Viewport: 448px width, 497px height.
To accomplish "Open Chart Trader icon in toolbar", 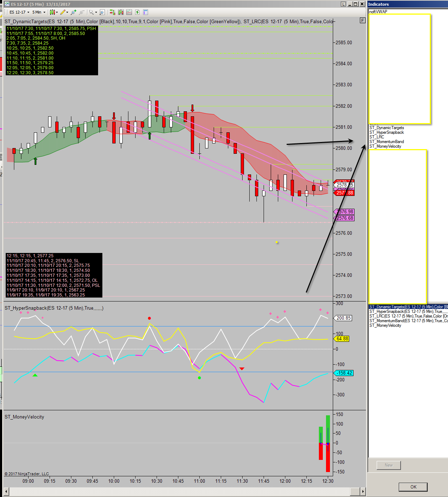I will [112, 12].
